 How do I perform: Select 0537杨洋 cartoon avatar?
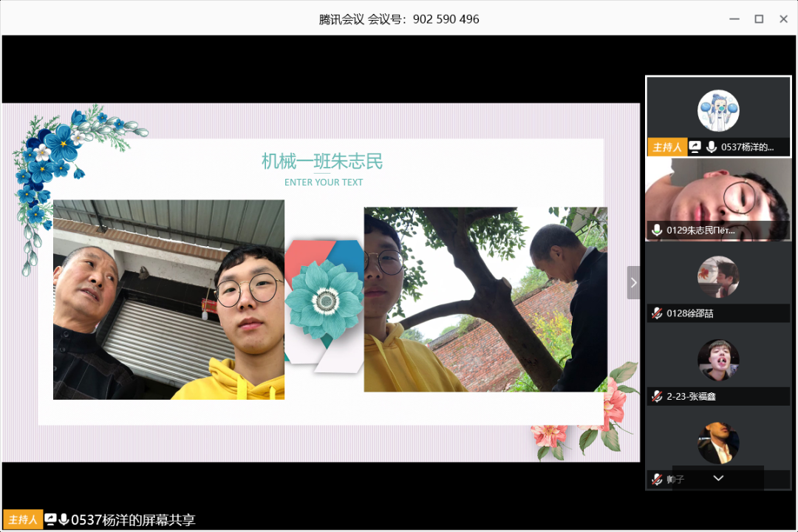[718, 111]
